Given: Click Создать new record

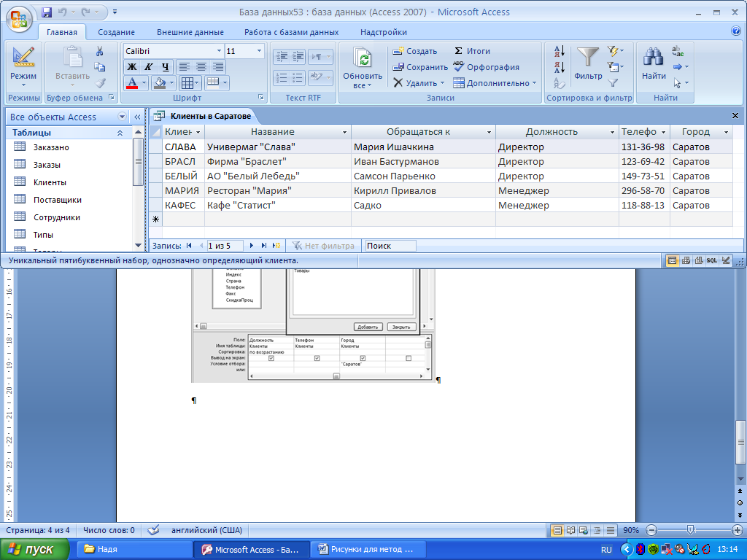Looking at the screenshot, I should point(415,51).
